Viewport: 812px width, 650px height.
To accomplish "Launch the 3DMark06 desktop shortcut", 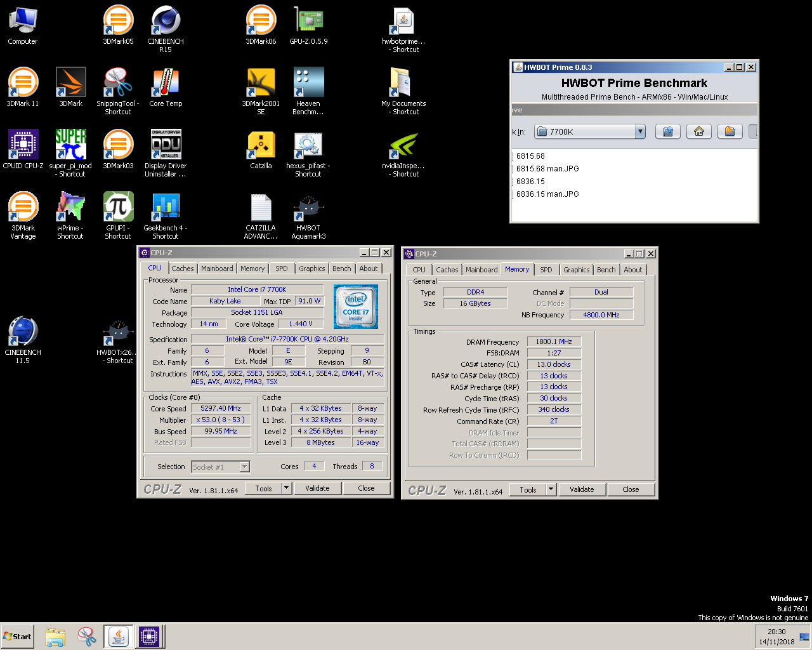I will tap(261, 25).
